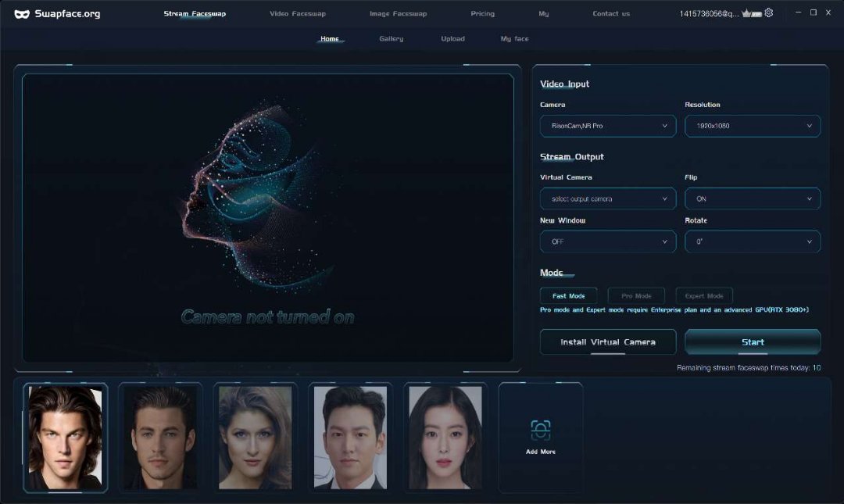Screen dimensions: 844x504
Task: Open the Pricing page
Action: [x=482, y=13]
